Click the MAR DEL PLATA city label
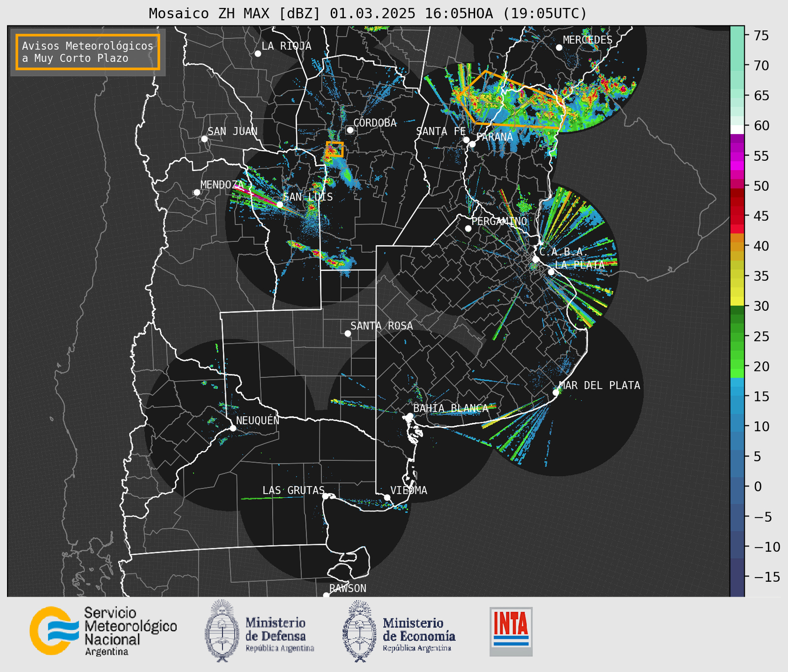 [x=599, y=385]
